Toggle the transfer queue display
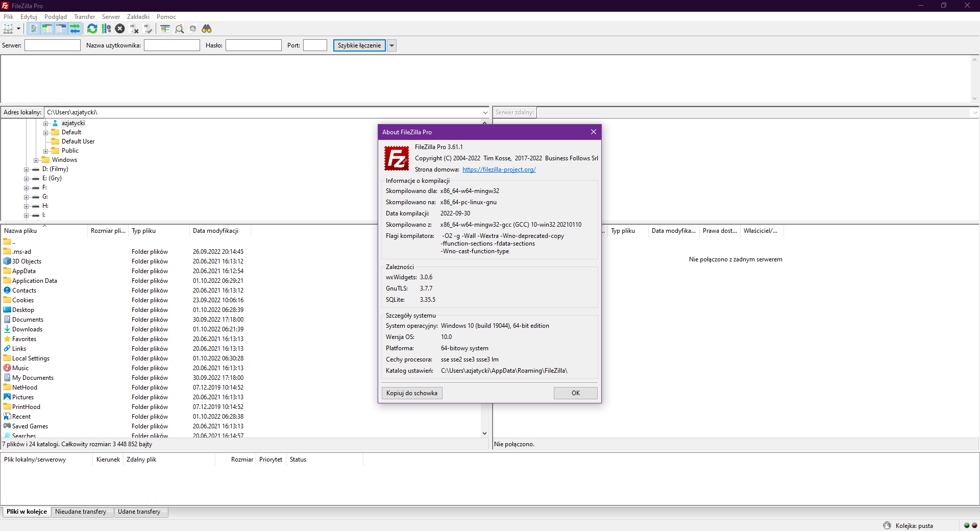Viewport: 980px width, 531px height. [75, 29]
